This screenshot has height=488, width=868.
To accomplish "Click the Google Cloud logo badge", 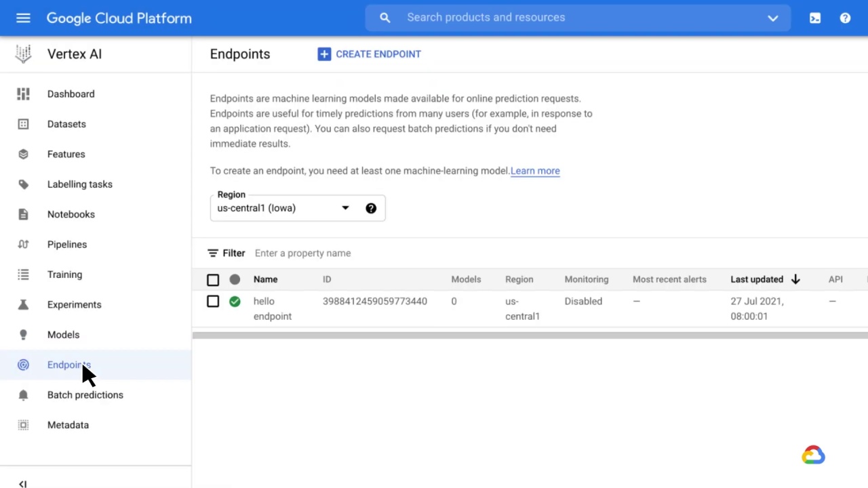I will point(813,455).
